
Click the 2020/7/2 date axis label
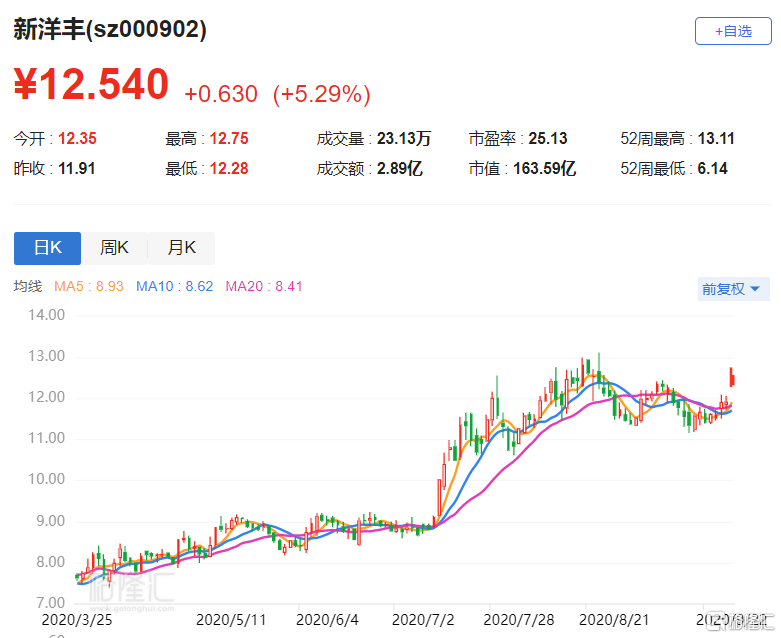[x=423, y=620]
